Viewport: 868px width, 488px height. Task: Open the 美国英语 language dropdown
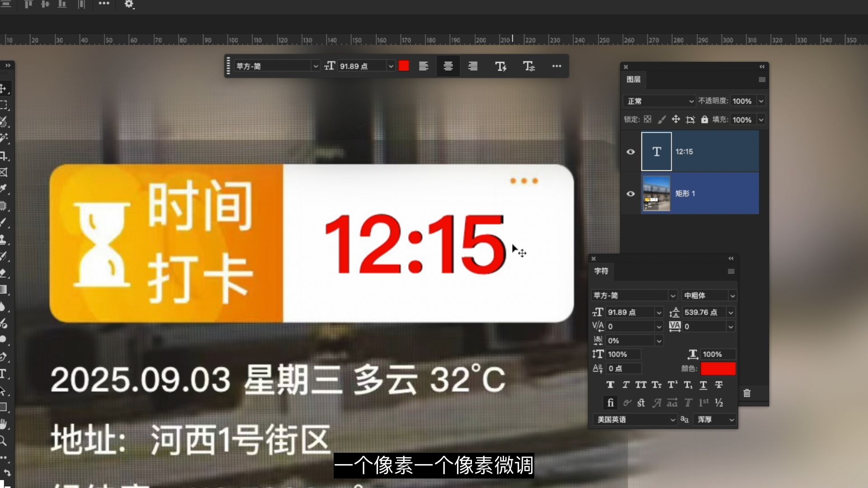[634, 420]
